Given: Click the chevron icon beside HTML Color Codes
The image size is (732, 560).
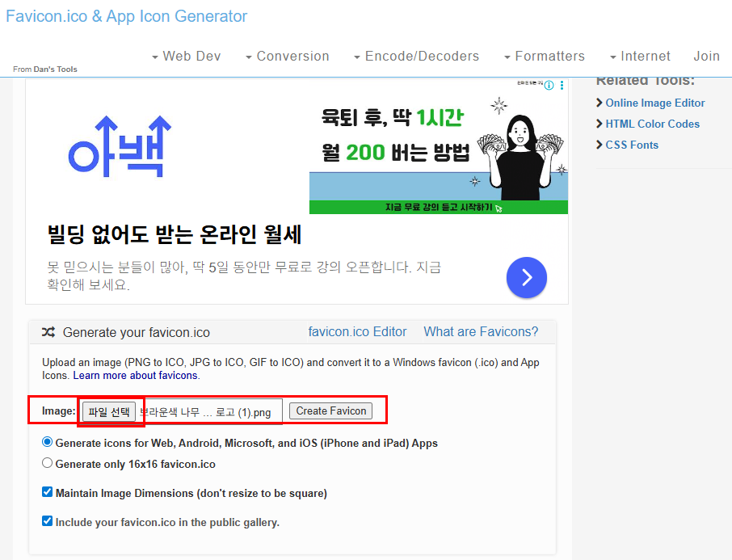Looking at the screenshot, I should point(599,124).
